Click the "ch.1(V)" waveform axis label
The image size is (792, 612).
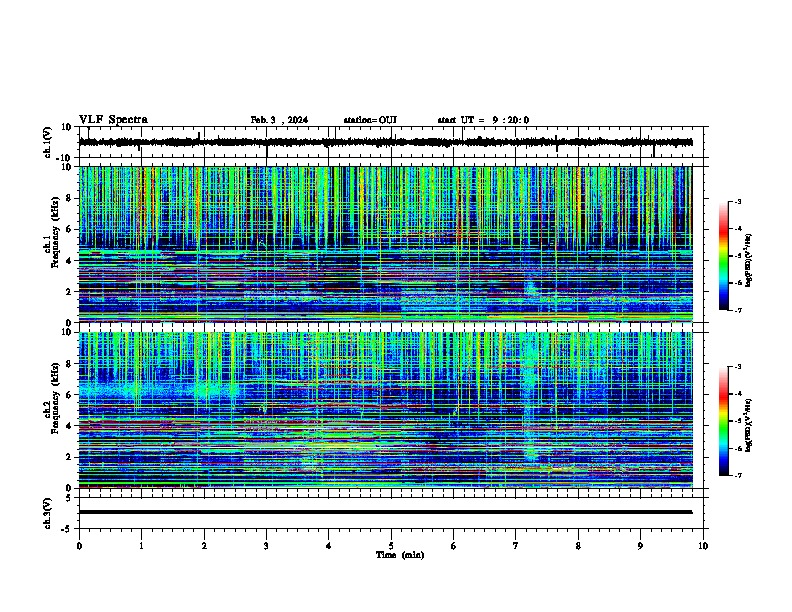tap(48, 142)
